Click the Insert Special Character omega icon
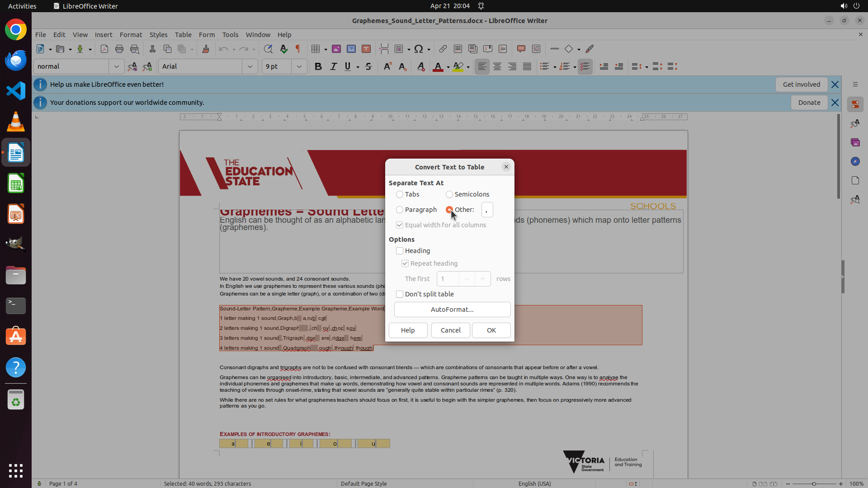Image resolution: width=868 pixels, height=488 pixels. click(419, 49)
